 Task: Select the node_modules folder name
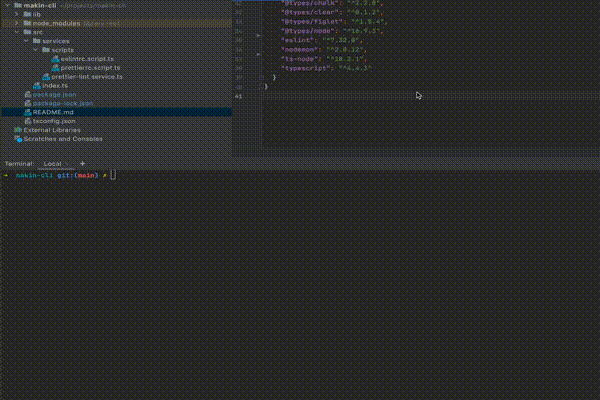(56, 23)
